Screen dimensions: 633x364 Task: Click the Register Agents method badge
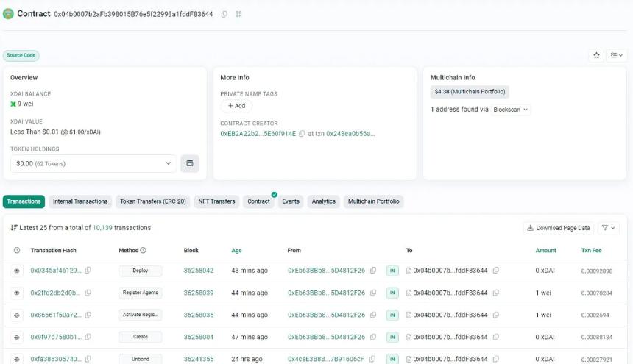point(141,293)
